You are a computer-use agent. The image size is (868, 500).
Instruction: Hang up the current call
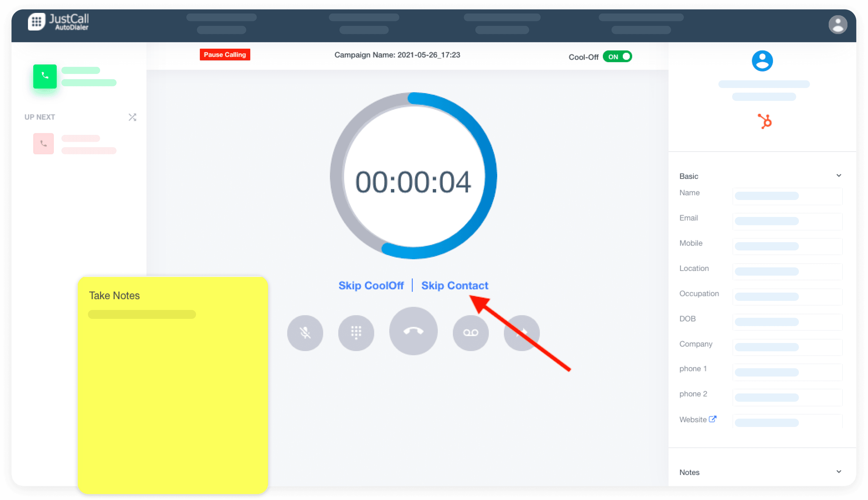pos(413,331)
